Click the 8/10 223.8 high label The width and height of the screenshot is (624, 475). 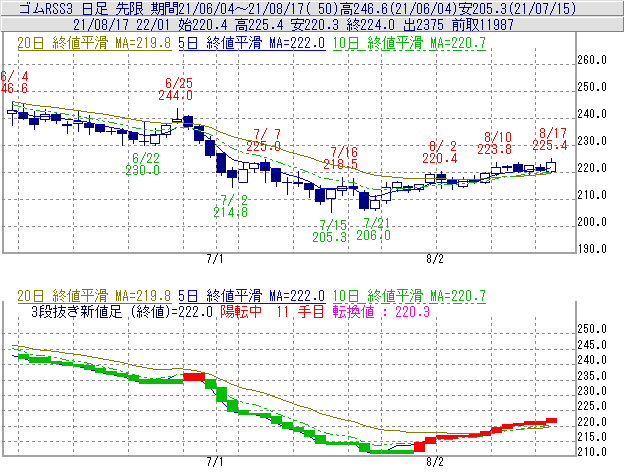495,143
